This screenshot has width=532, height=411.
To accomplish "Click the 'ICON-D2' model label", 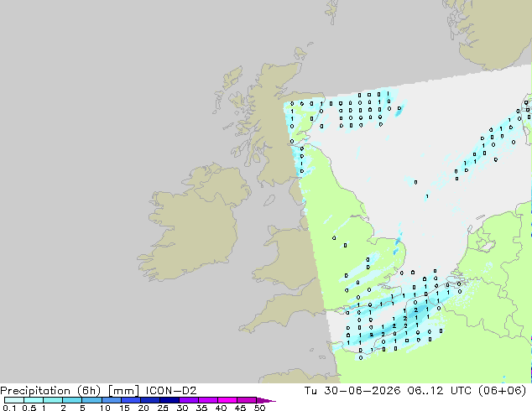I will tap(171, 391).
